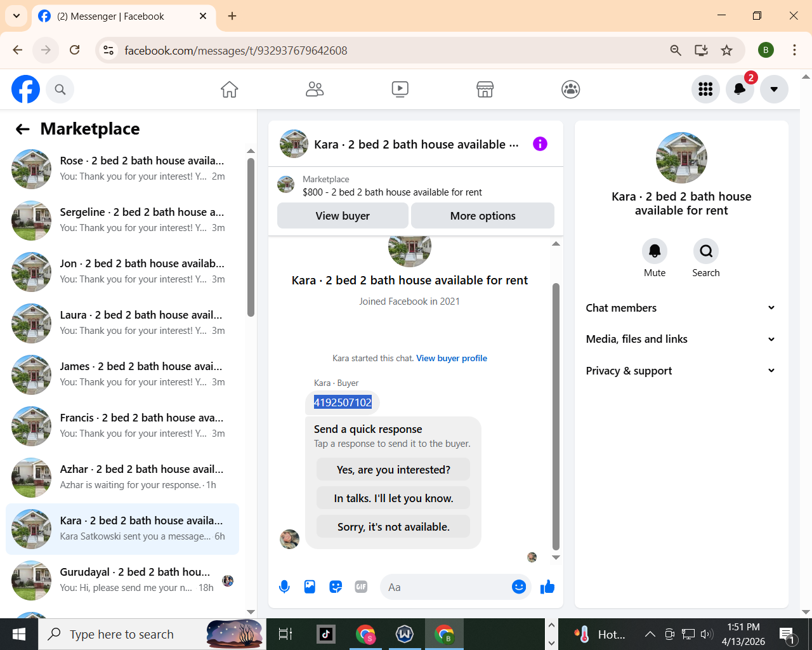Open the Watch video icon
This screenshot has height=650, width=812.
[400, 90]
